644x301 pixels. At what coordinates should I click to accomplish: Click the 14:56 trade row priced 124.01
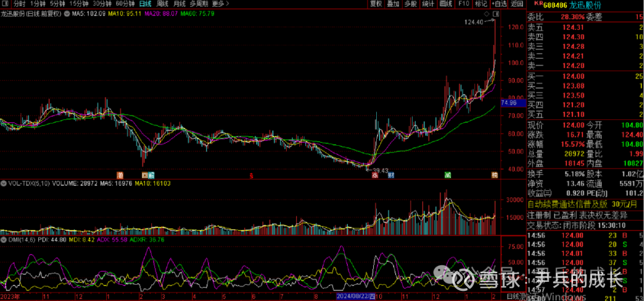pyautogui.click(x=586, y=254)
